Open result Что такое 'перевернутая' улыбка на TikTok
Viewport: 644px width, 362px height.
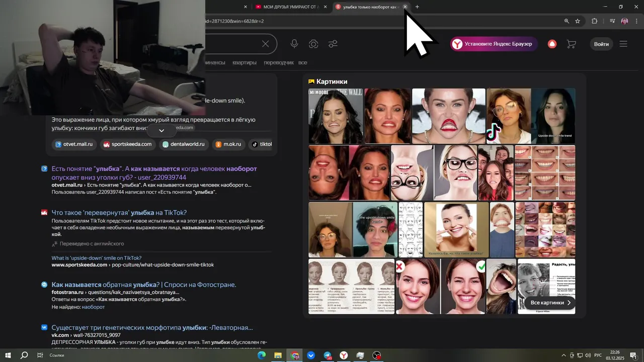(x=119, y=213)
